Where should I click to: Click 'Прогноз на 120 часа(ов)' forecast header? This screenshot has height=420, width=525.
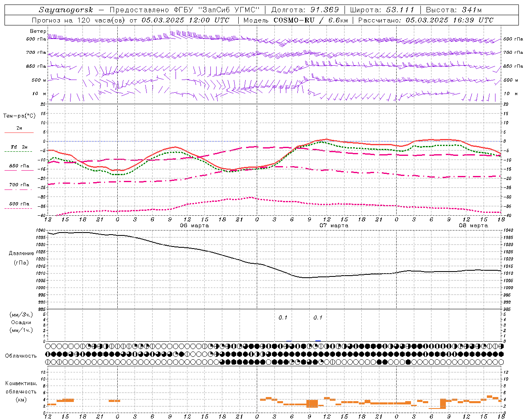(79, 20)
